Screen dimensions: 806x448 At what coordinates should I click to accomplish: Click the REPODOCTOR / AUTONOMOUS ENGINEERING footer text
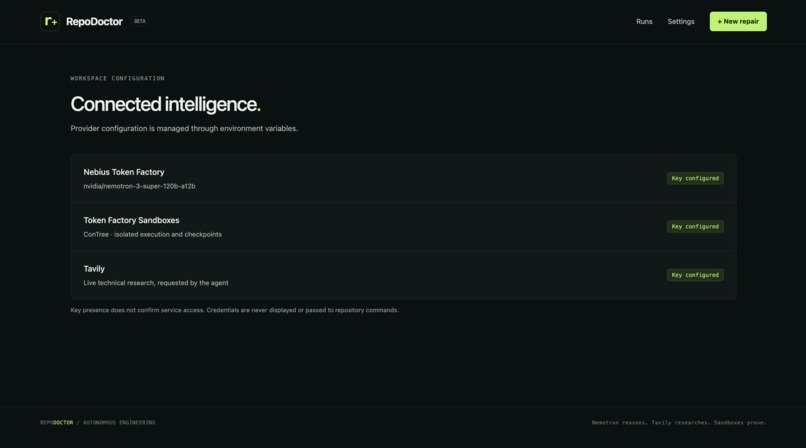click(x=98, y=423)
